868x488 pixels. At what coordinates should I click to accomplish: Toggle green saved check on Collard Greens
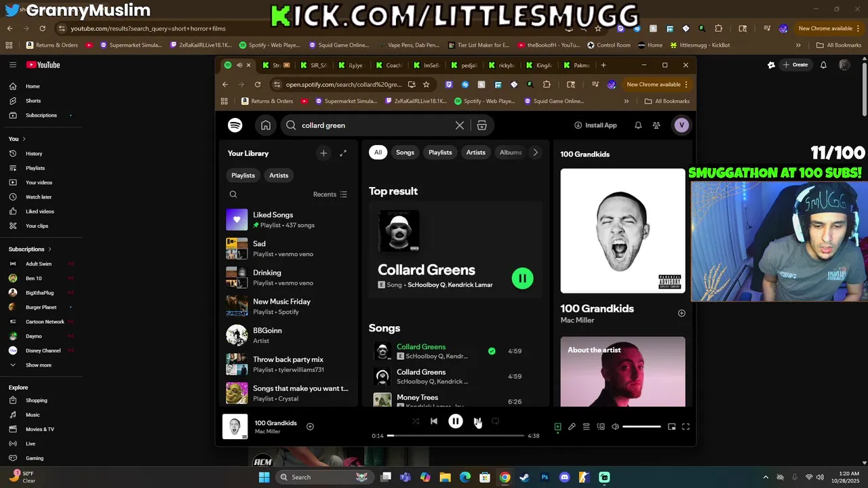coord(492,351)
